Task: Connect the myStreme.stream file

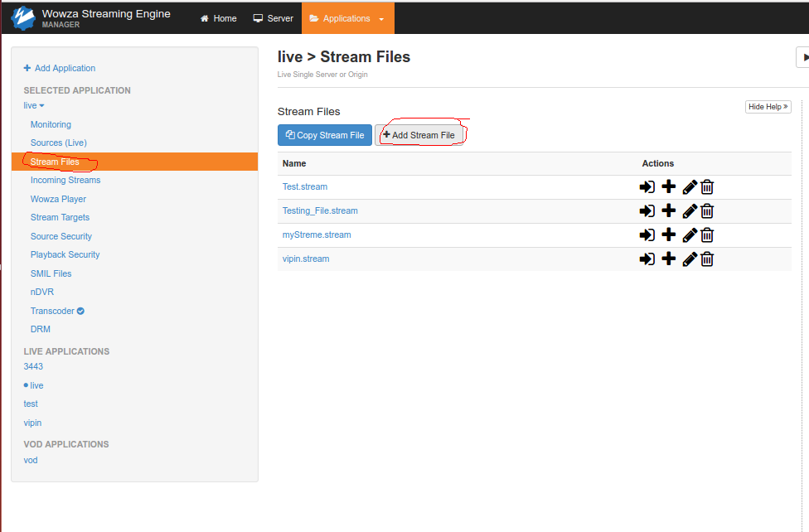Action: click(647, 235)
